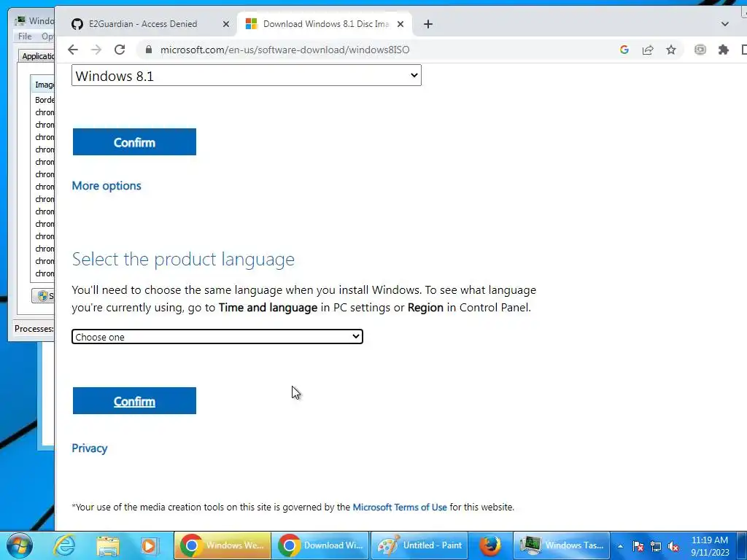Switch to Windows We... Chrome taskbar window
The image size is (747, 560).
click(x=222, y=545)
